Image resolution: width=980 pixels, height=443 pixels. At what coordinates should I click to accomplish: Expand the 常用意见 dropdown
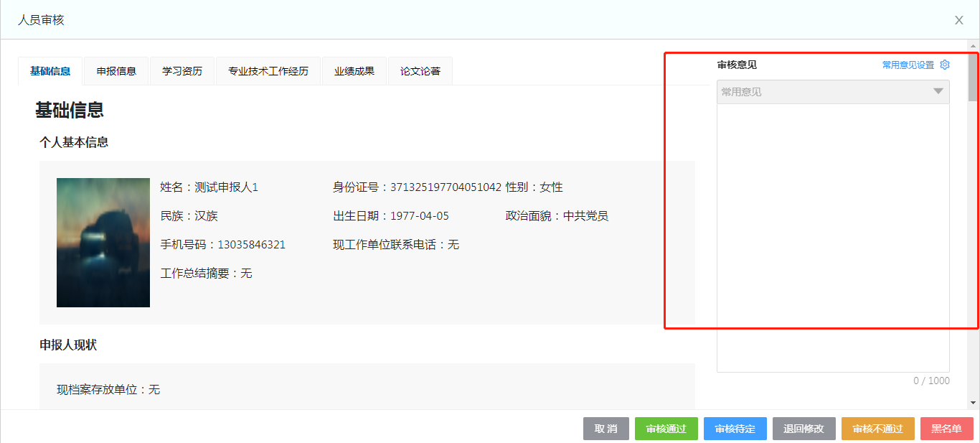click(x=937, y=92)
